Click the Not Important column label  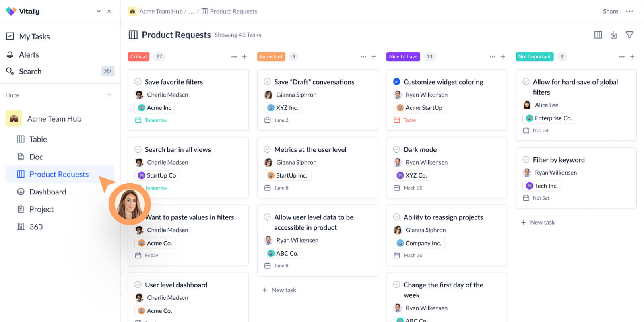pos(535,57)
